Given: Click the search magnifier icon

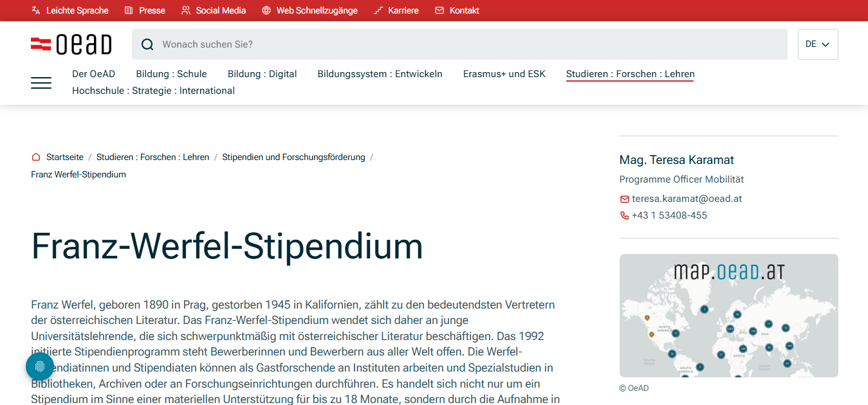Looking at the screenshot, I should point(147,44).
